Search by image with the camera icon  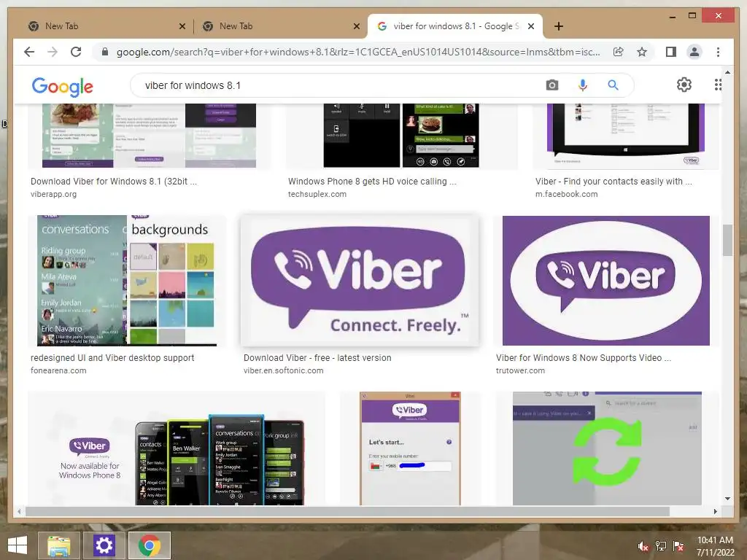pos(552,85)
